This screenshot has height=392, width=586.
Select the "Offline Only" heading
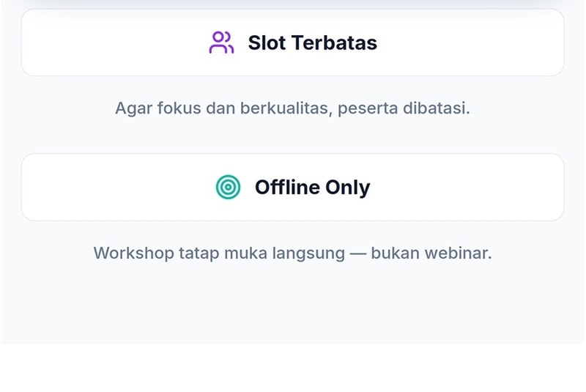[x=312, y=188]
